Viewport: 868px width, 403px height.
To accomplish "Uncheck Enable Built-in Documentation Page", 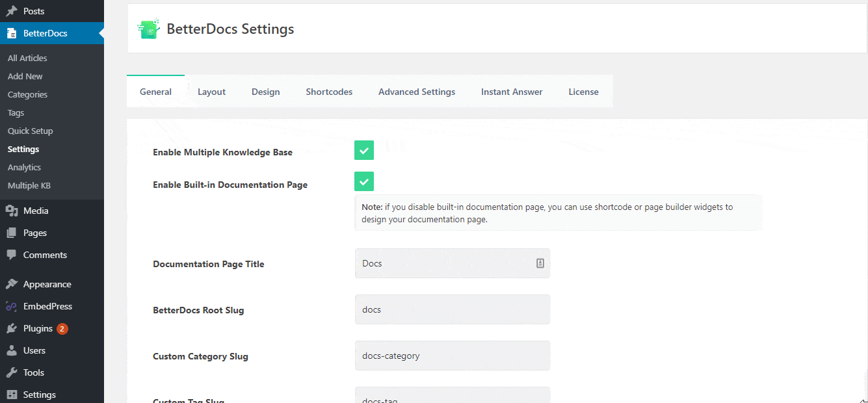I will click(364, 181).
